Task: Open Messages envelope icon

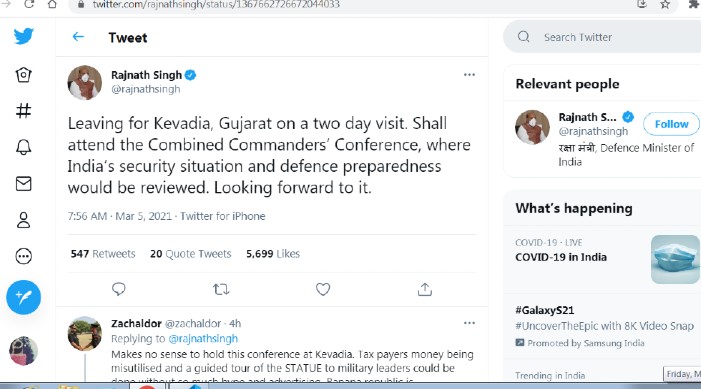Action: [23, 184]
